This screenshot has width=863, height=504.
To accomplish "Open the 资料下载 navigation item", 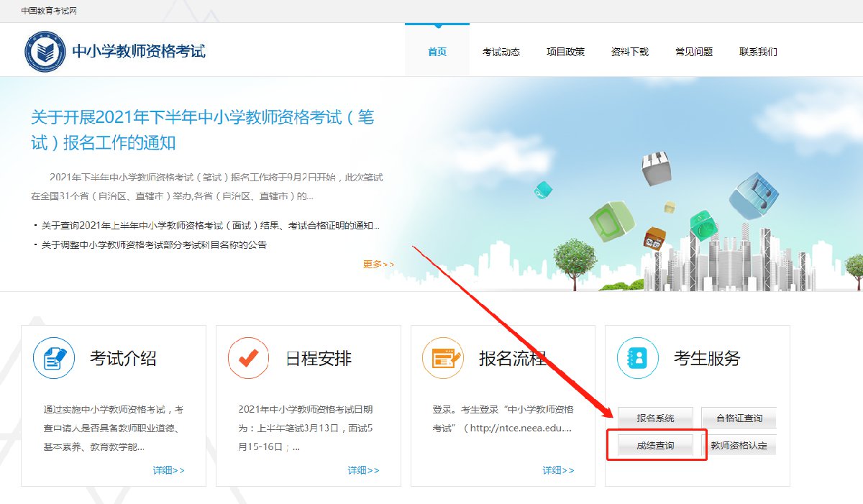I will [629, 52].
